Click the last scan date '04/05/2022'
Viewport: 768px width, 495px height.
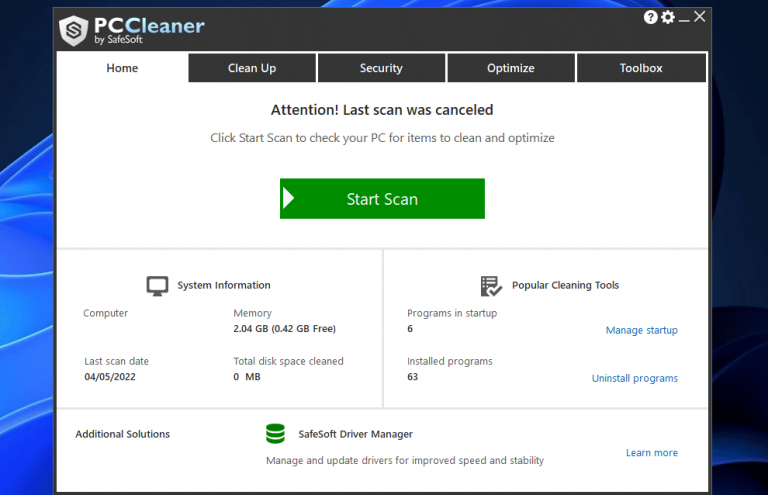110,377
